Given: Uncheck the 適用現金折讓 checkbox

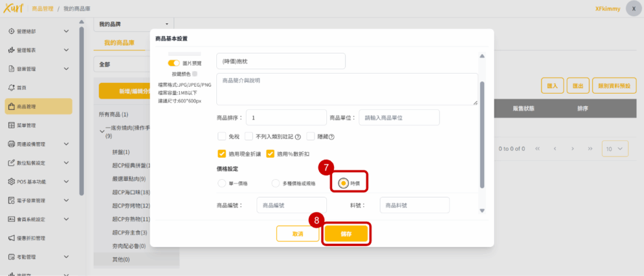Looking at the screenshot, I should coord(221,153).
